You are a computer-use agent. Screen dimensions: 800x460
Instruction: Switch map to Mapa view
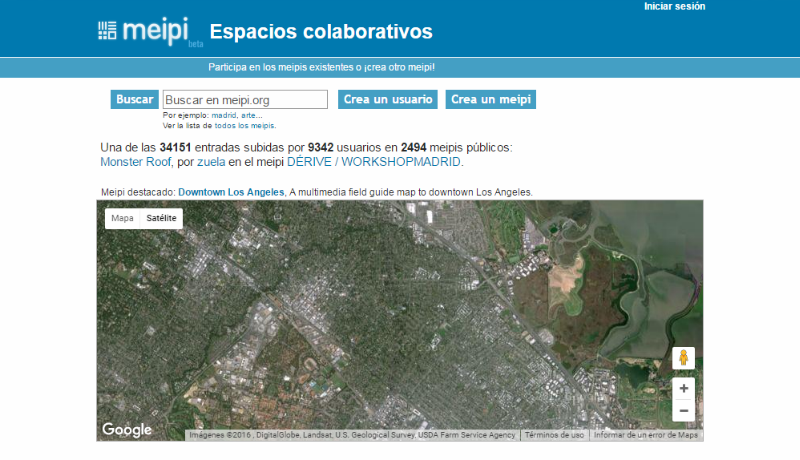click(x=122, y=218)
